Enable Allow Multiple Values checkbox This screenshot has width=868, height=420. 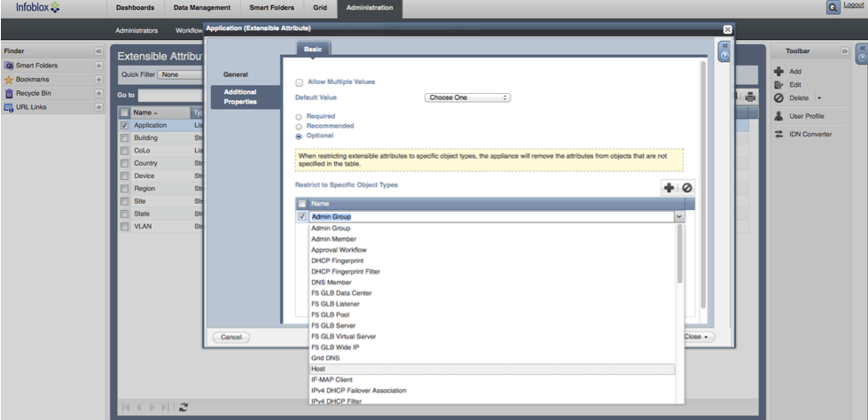300,82
